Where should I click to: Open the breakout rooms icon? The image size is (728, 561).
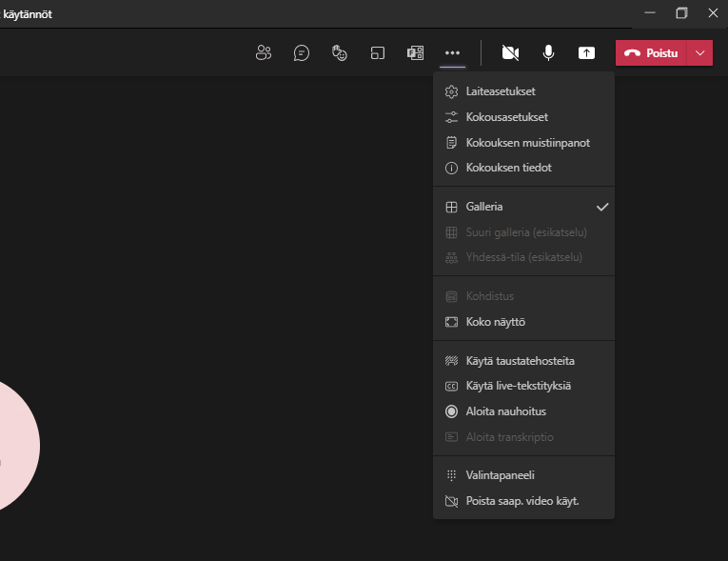click(378, 52)
